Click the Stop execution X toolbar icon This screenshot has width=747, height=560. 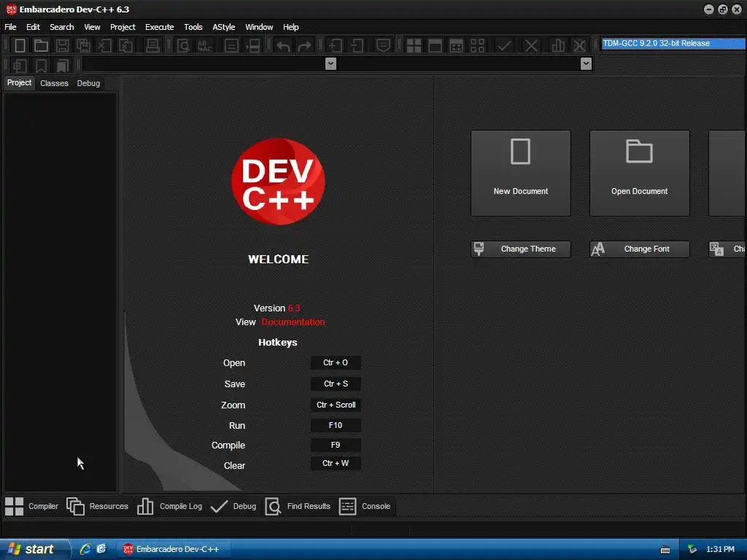coord(531,46)
